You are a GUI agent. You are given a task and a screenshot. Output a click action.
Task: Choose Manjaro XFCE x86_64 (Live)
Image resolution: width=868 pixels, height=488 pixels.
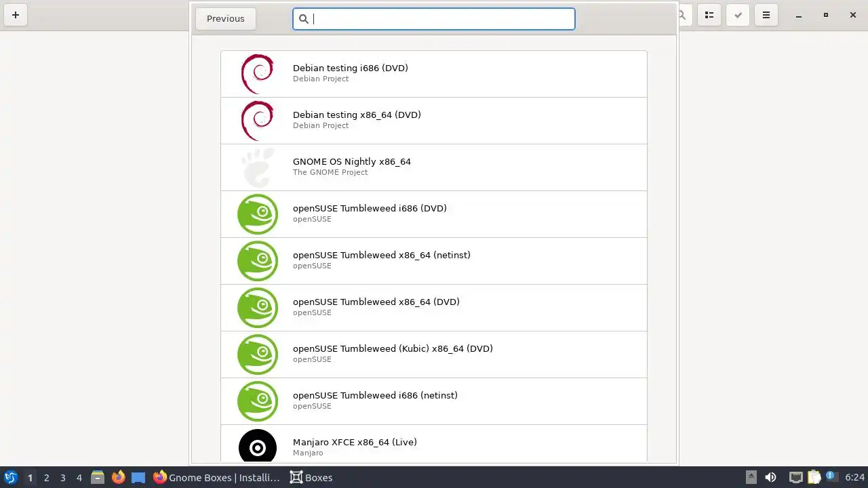click(x=434, y=444)
